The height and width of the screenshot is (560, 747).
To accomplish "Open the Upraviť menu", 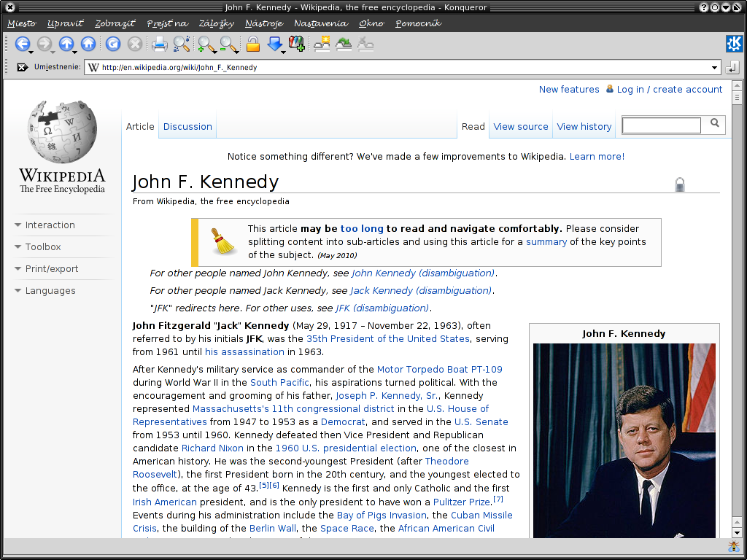I will point(65,23).
